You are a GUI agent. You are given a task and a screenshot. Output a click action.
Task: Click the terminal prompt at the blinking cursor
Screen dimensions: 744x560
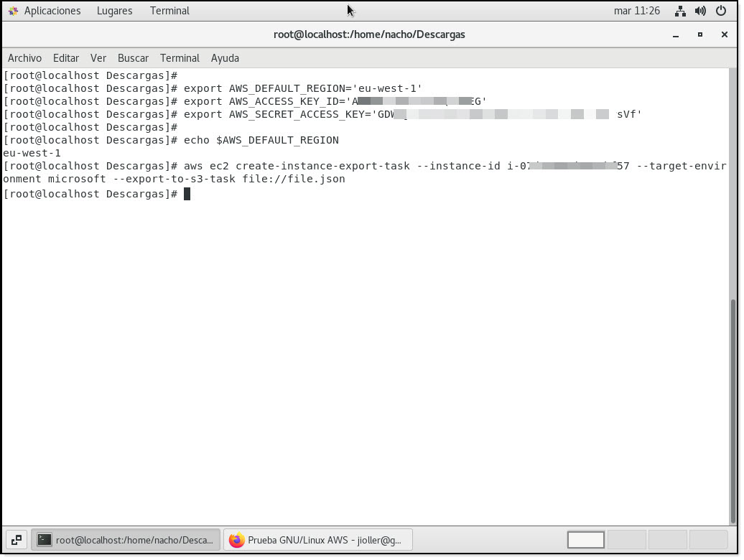(187, 193)
